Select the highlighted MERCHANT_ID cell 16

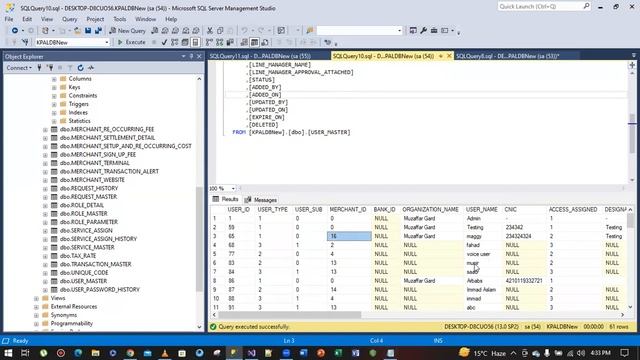pos(349,236)
